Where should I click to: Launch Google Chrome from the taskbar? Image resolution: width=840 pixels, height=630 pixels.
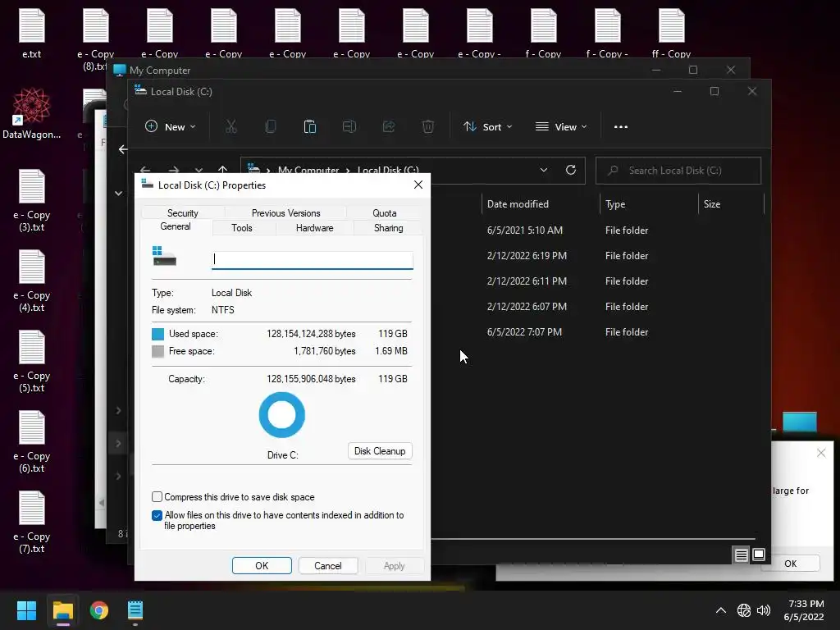(x=99, y=610)
